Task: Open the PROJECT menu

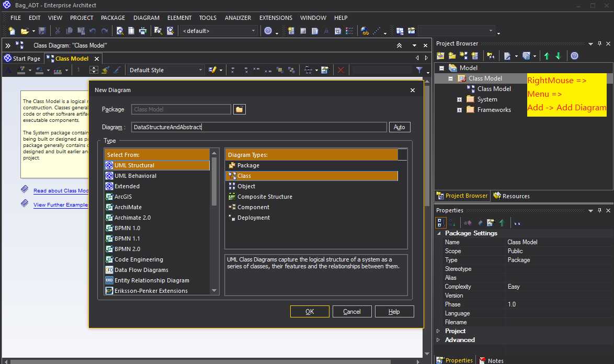Action: [82, 18]
